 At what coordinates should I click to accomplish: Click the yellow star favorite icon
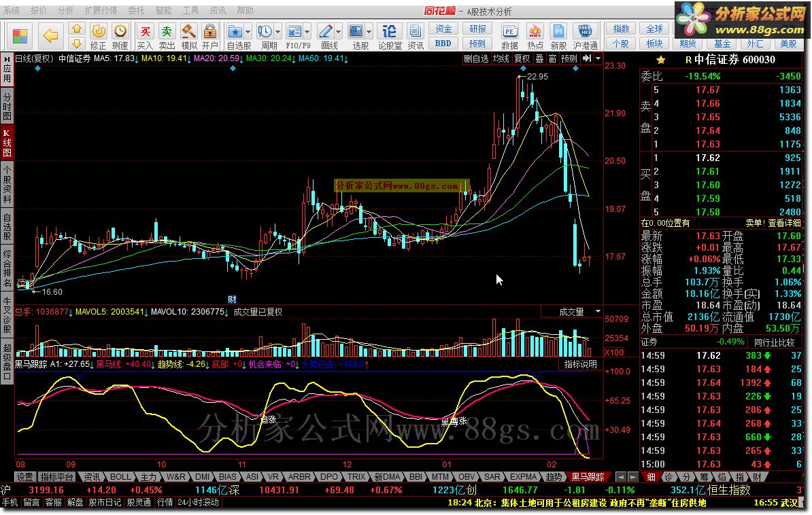coord(661,60)
